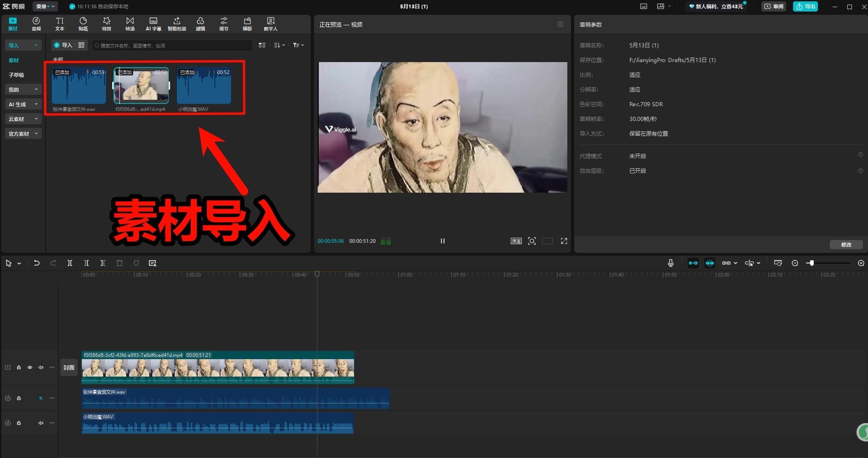Hide the video track with the eye toggle
Image resolution: width=868 pixels, height=458 pixels.
(30, 367)
